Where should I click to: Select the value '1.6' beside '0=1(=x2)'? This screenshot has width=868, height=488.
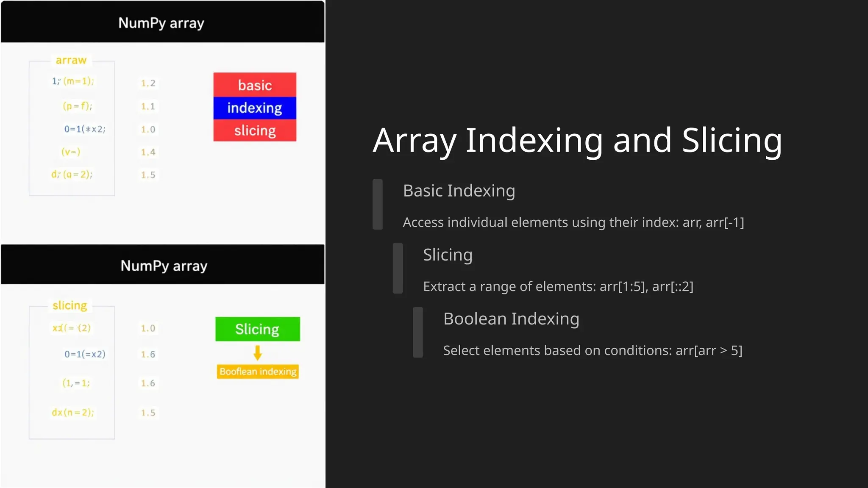pyautogui.click(x=148, y=355)
